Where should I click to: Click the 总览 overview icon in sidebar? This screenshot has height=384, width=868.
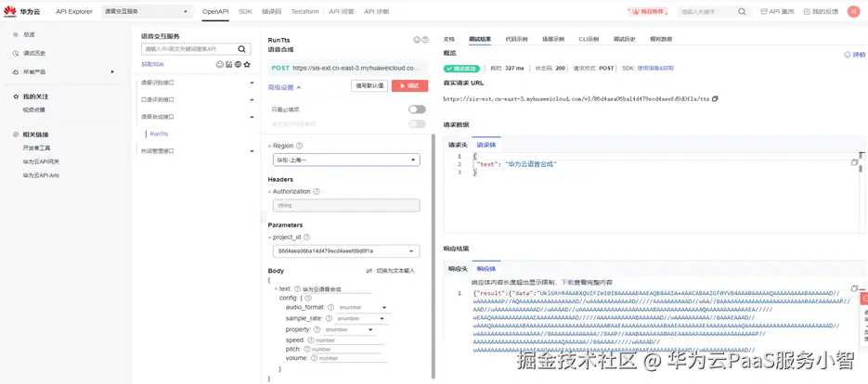click(16, 34)
